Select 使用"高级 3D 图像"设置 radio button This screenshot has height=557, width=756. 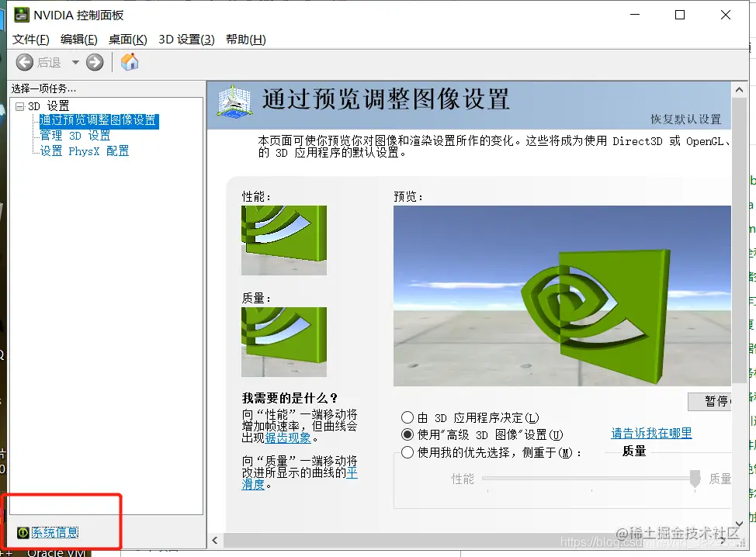point(407,434)
